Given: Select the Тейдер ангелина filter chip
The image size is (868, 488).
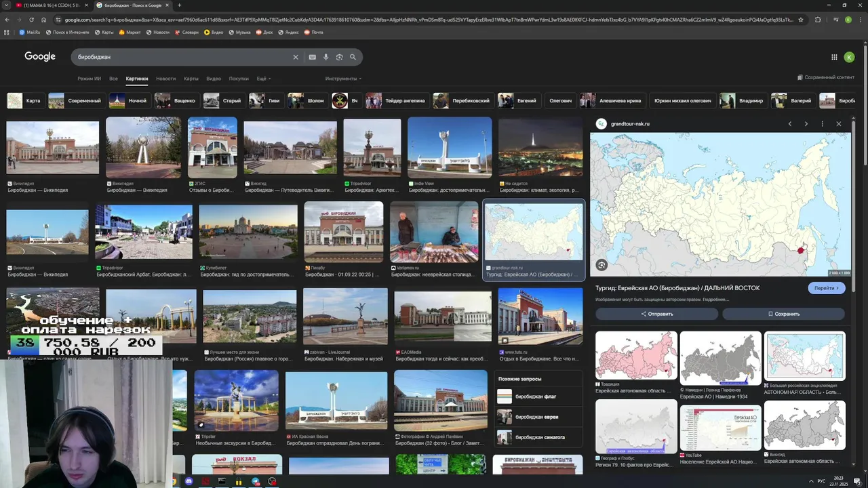Looking at the screenshot, I should click(397, 100).
